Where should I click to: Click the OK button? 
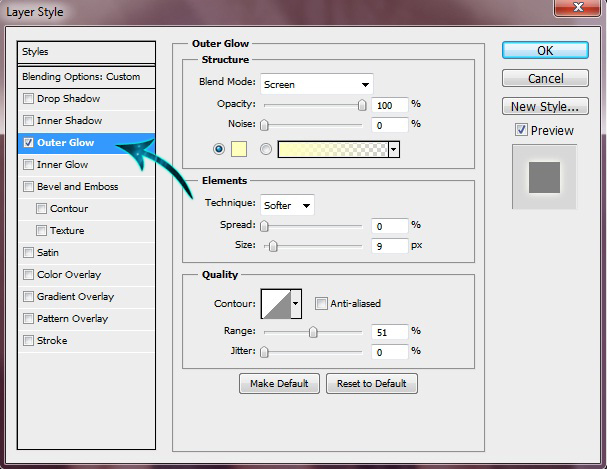(545, 50)
